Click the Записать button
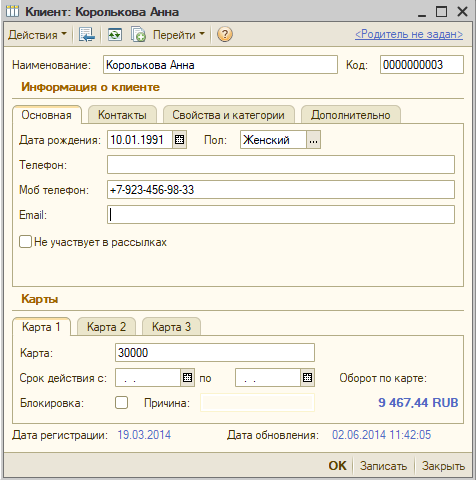The width and height of the screenshot is (476, 480). click(x=383, y=466)
